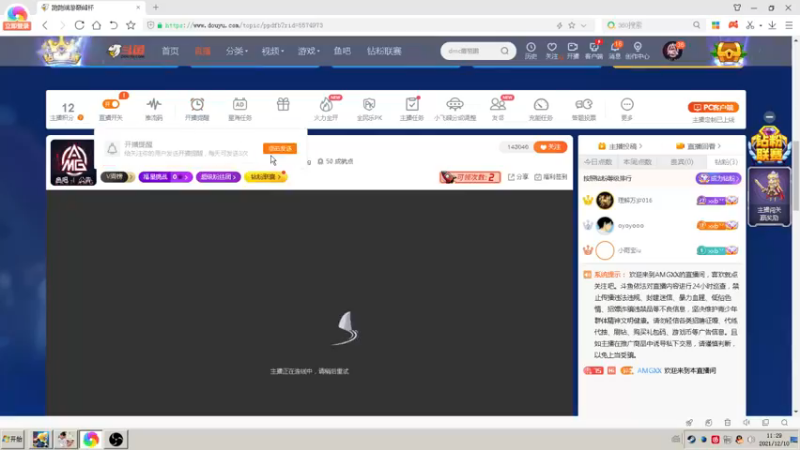The image size is (800, 450).
Task: Click the 可领次数 2 reward banner
Action: click(470, 177)
